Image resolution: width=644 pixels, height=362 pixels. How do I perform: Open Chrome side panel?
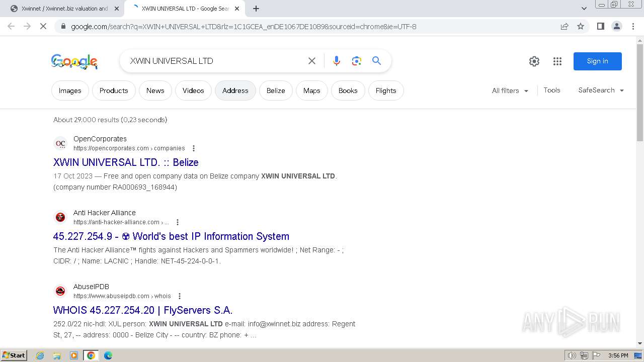coord(600,26)
